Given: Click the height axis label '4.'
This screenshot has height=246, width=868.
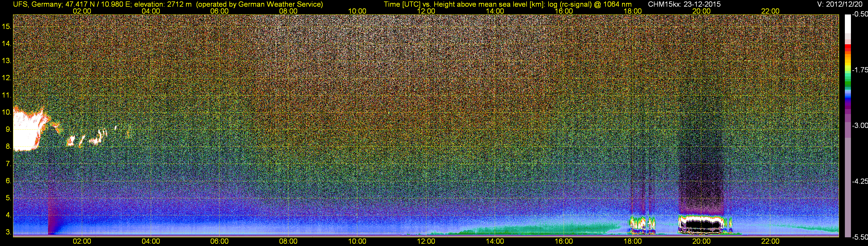Looking at the screenshot, I should tap(9, 215).
